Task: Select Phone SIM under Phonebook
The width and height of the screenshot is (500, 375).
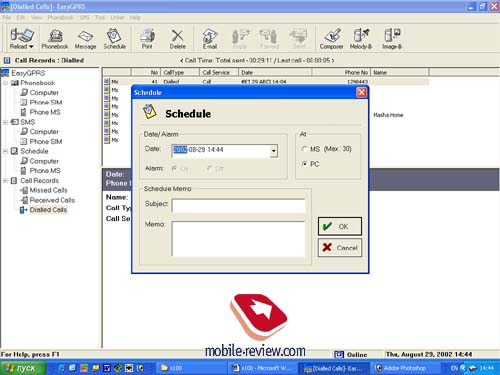Action: coord(46,102)
